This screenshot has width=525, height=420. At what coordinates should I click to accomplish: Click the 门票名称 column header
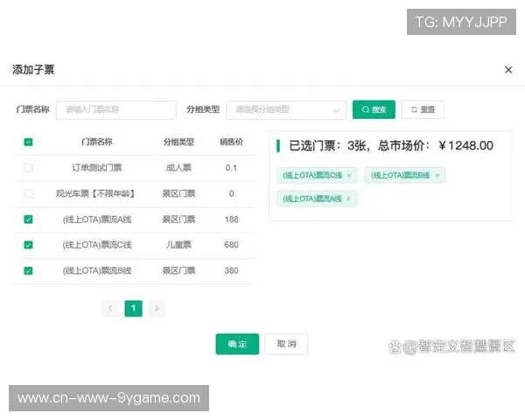97,142
